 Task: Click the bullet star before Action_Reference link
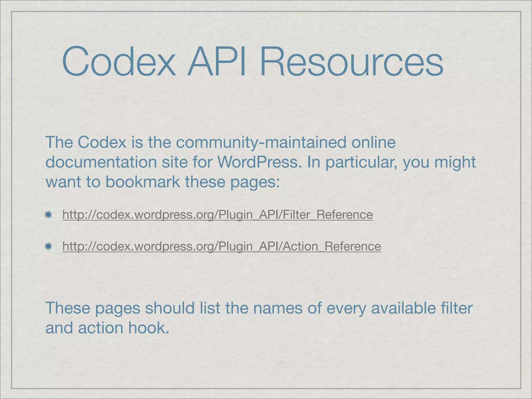pos(48,247)
